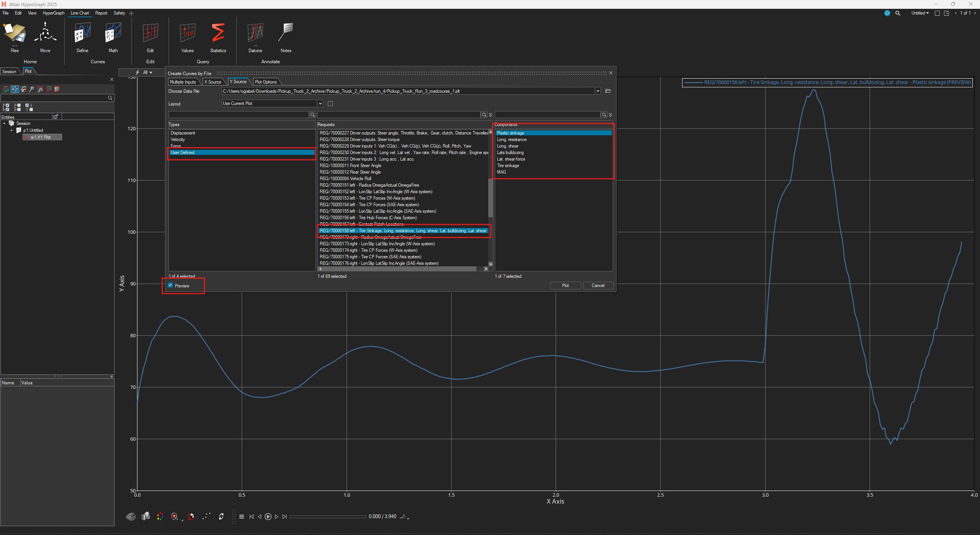Click the zoom magnifier cube icon
This screenshot has width=980, height=535.
coord(175,517)
